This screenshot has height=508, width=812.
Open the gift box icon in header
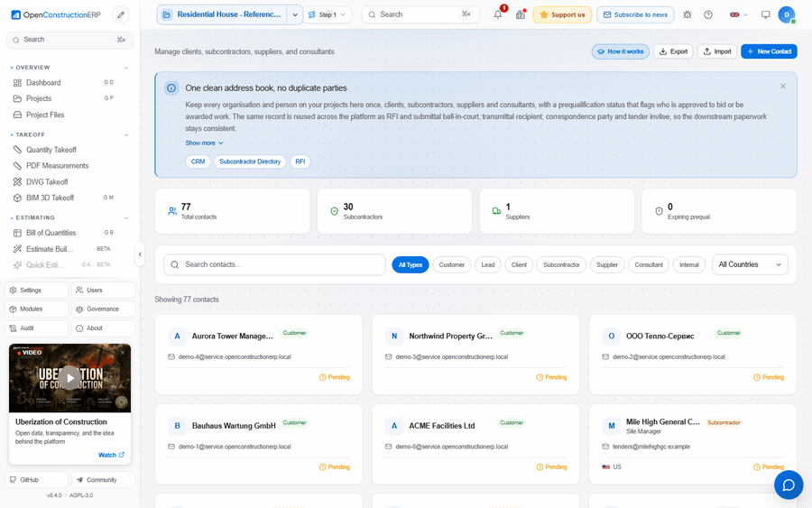tap(521, 14)
